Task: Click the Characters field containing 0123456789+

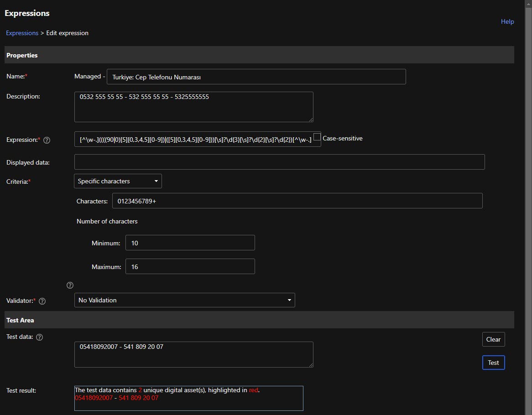Action: 297,201
